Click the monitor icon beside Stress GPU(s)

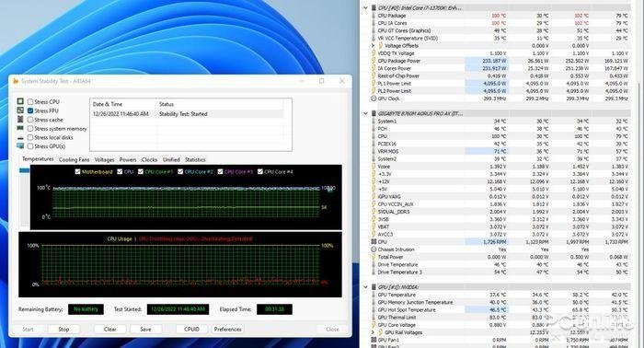tap(20, 145)
